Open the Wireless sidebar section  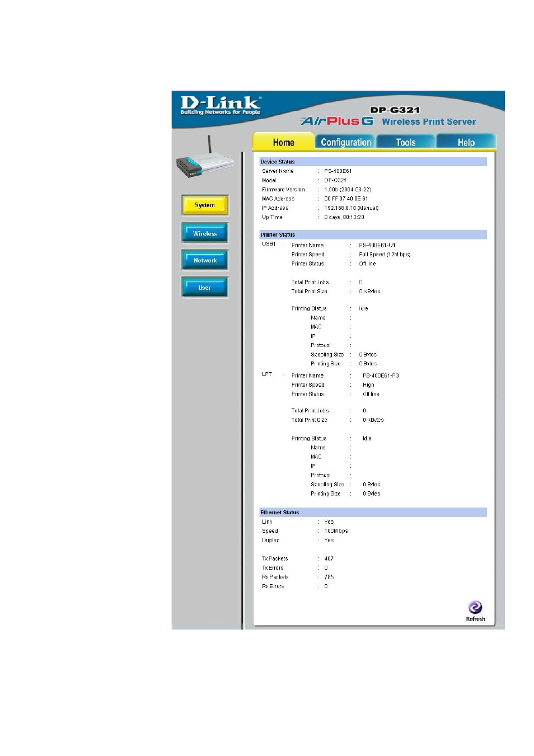[x=205, y=233]
